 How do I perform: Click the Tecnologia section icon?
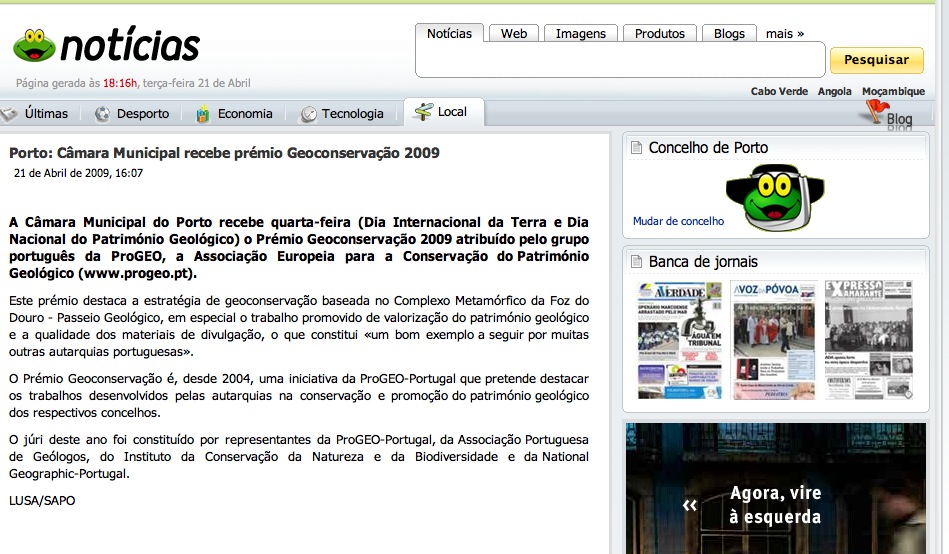309,114
